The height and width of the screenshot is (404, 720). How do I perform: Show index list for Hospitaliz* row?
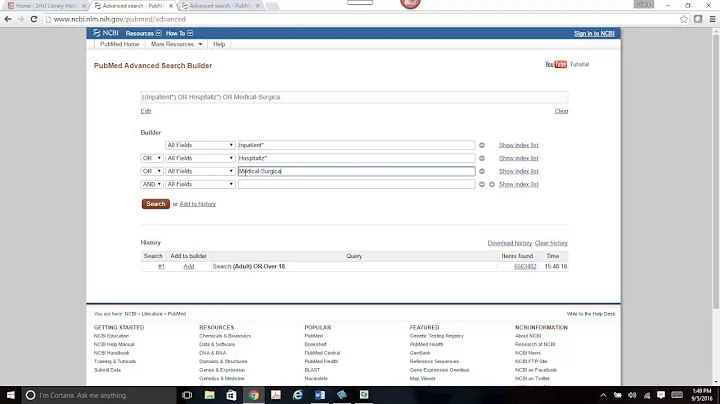tap(518, 158)
